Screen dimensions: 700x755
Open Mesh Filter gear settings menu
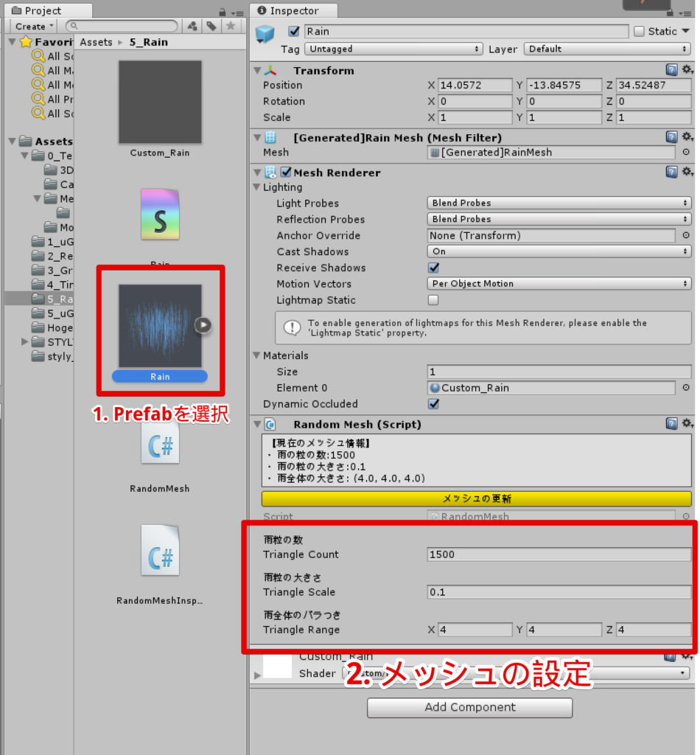687,137
